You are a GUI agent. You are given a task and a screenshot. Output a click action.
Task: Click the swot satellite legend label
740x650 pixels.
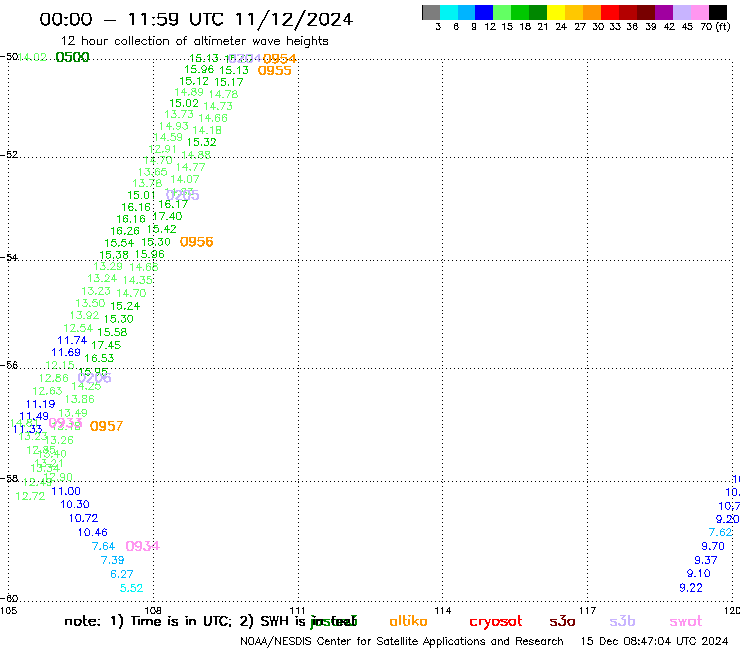686,621
